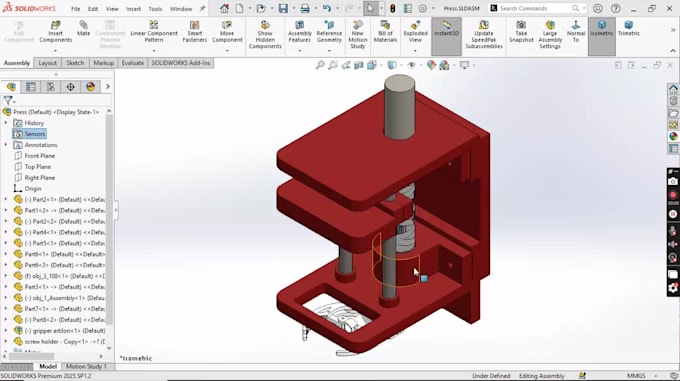
Task: Create a New document
Action: (239, 8)
